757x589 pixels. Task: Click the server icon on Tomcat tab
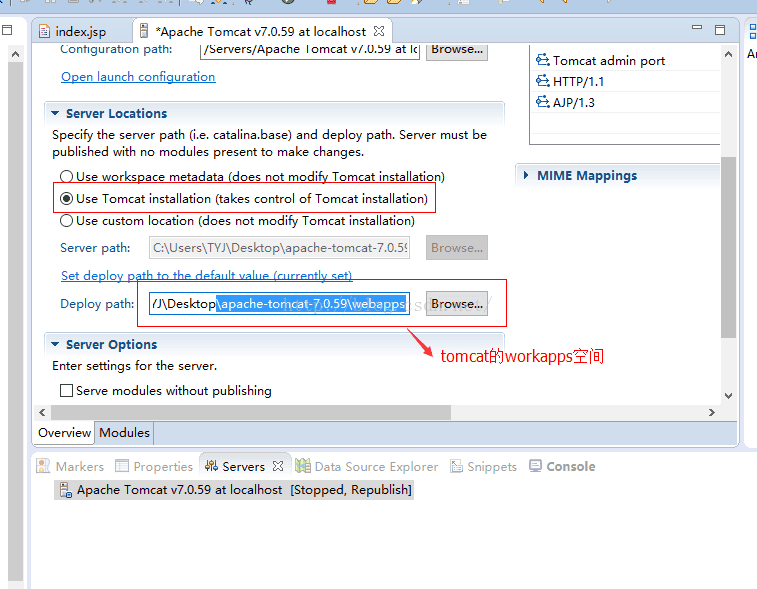[143, 31]
